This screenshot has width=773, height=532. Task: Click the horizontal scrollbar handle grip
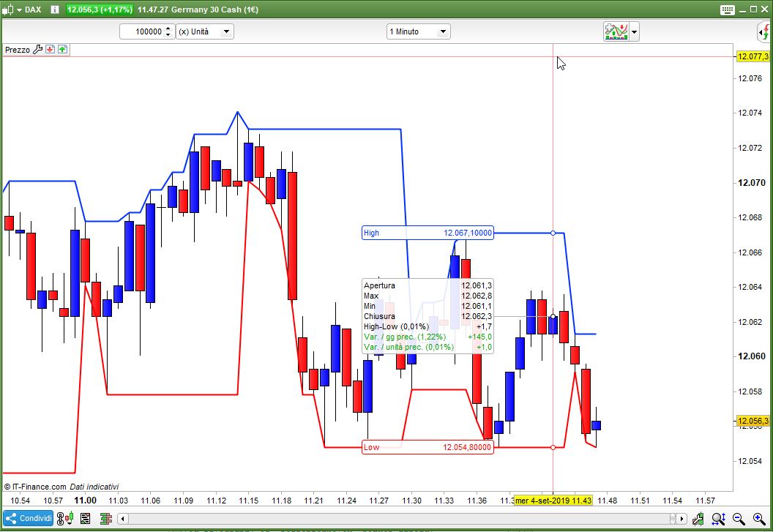[673, 519]
